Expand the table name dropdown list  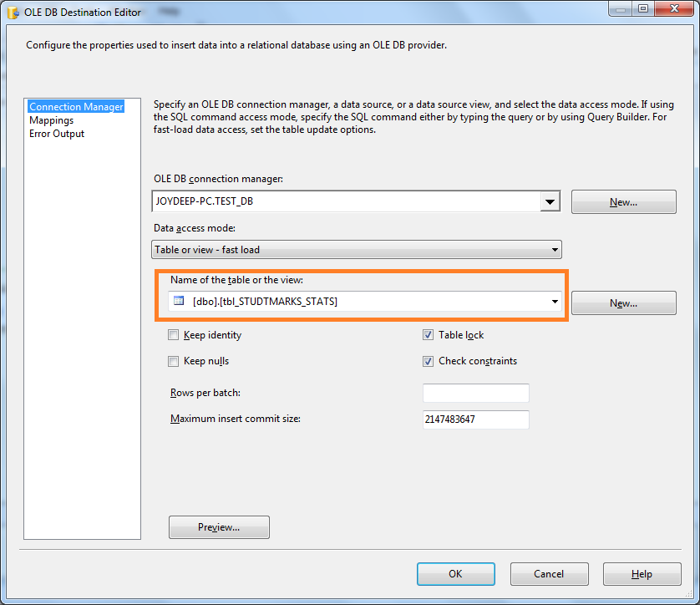point(554,301)
